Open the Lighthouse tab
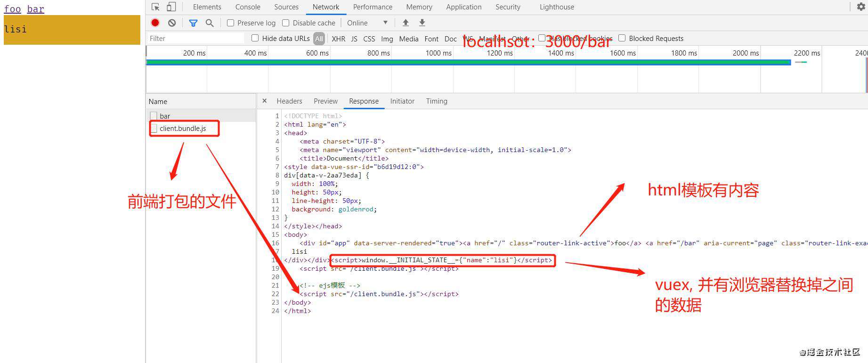The width and height of the screenshot is (868, 363). tap(557, 7)
